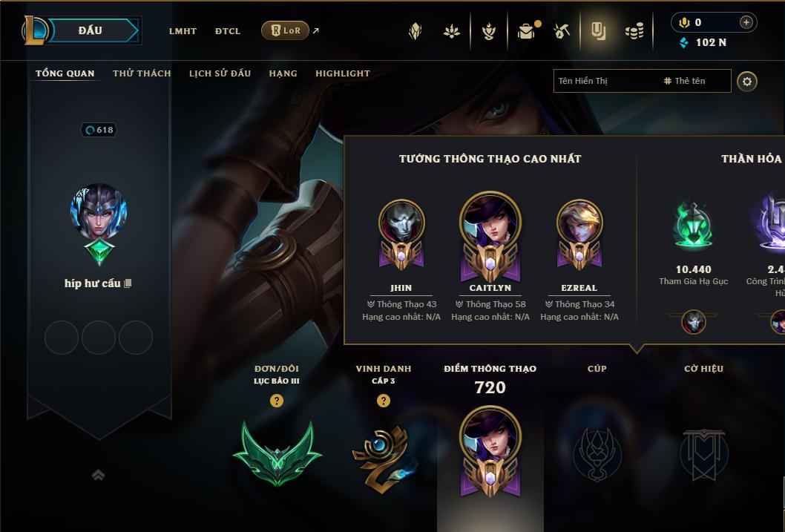The width and height of the screenshot is (785, 532).
Task: Open the crafting hammer icon
Action: pyautogui.click(x=561, y=31)
